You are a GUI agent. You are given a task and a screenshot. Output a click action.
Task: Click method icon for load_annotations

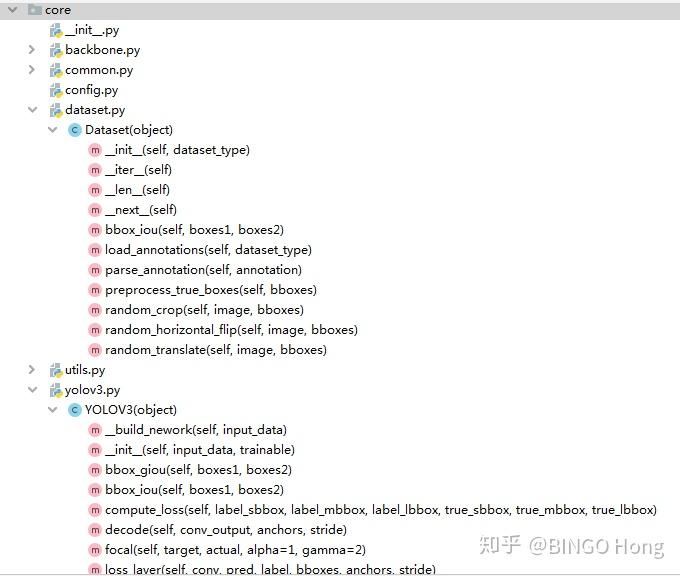[95, 250]
